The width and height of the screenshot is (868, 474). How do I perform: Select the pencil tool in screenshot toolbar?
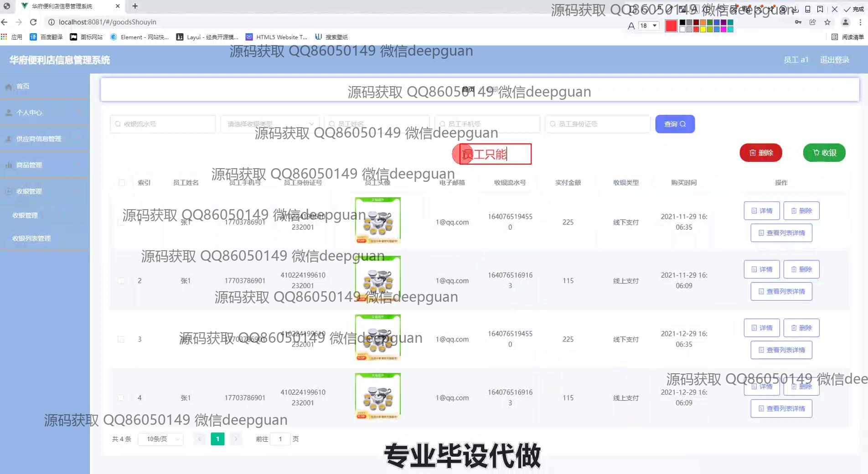pyautogui.click(x=670, y=9)
